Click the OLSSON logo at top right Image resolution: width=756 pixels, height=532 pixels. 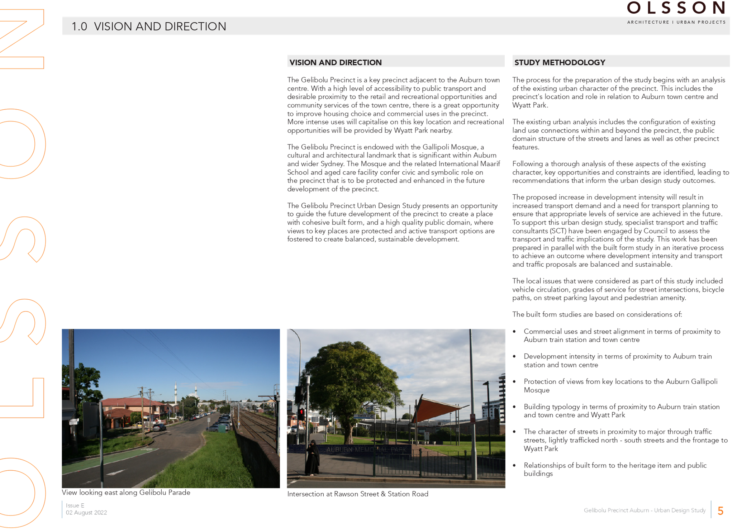tap(676, 8)
